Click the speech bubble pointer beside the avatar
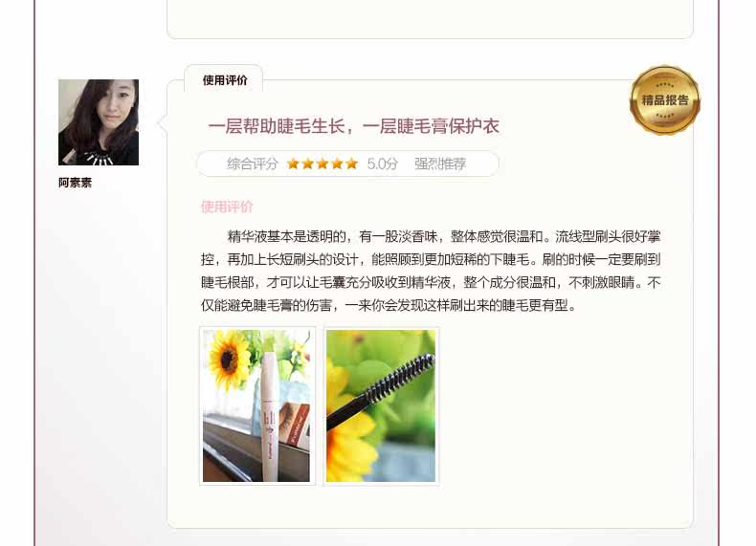This screenshot has height=546, width=756. coord(163,123)
